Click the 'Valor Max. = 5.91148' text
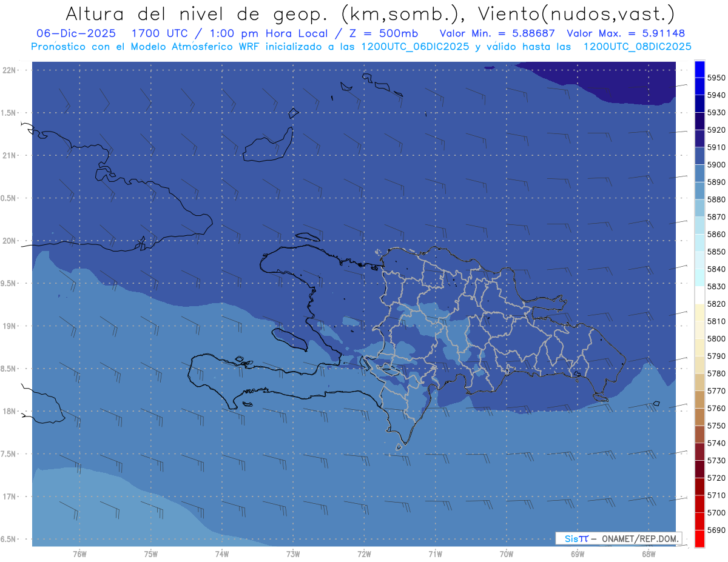Screen dimensions: 728x562 tap(626, 33)
